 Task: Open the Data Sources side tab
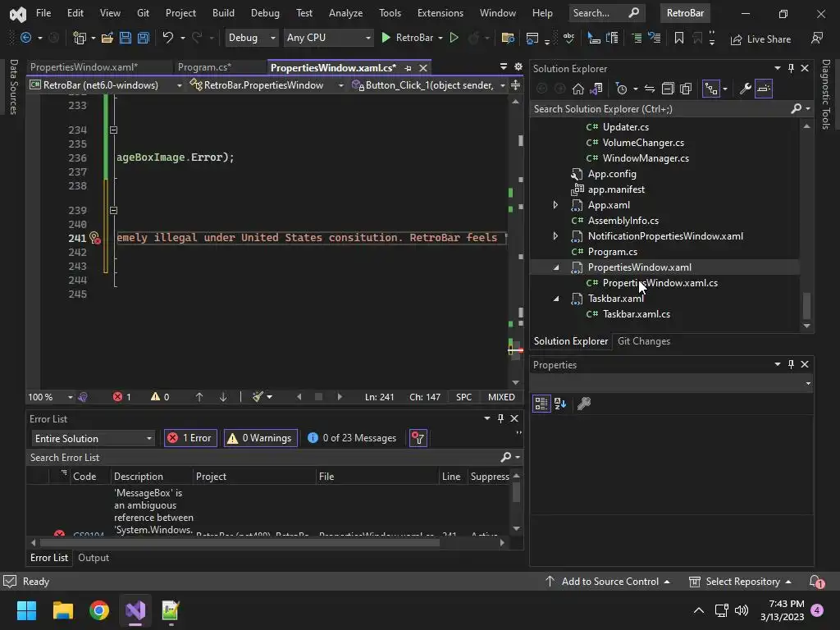[13, 87]
